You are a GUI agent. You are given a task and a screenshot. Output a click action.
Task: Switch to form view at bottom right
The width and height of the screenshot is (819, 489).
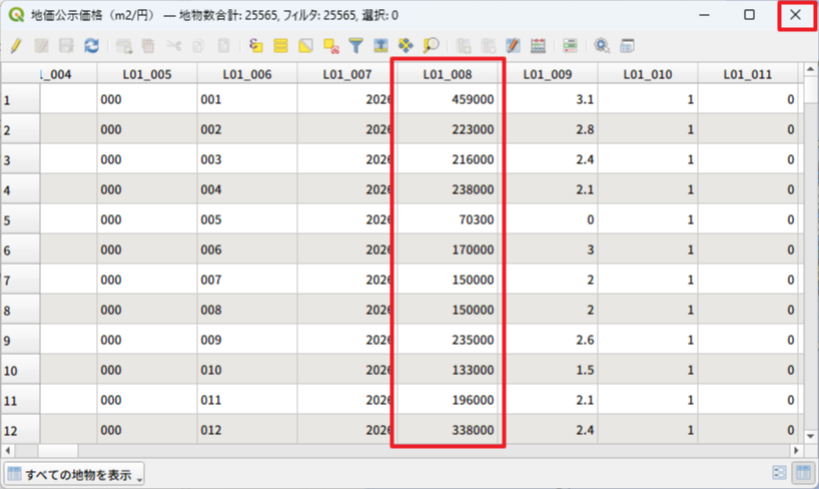tap(780, 473)
